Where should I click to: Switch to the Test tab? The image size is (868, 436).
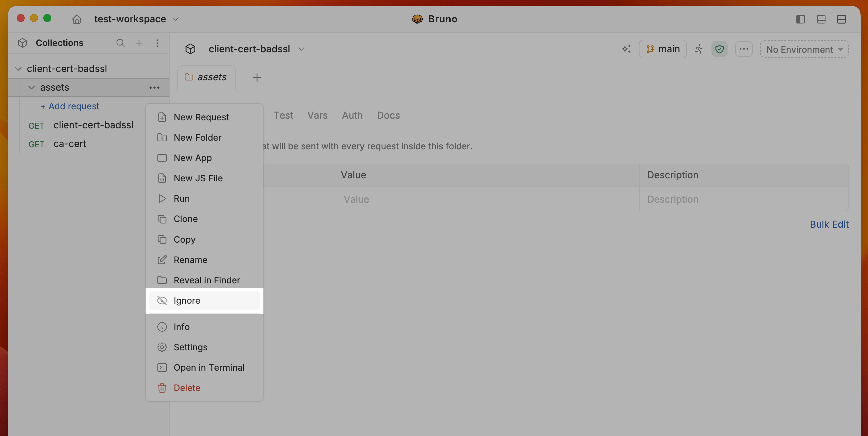point(283,115)
